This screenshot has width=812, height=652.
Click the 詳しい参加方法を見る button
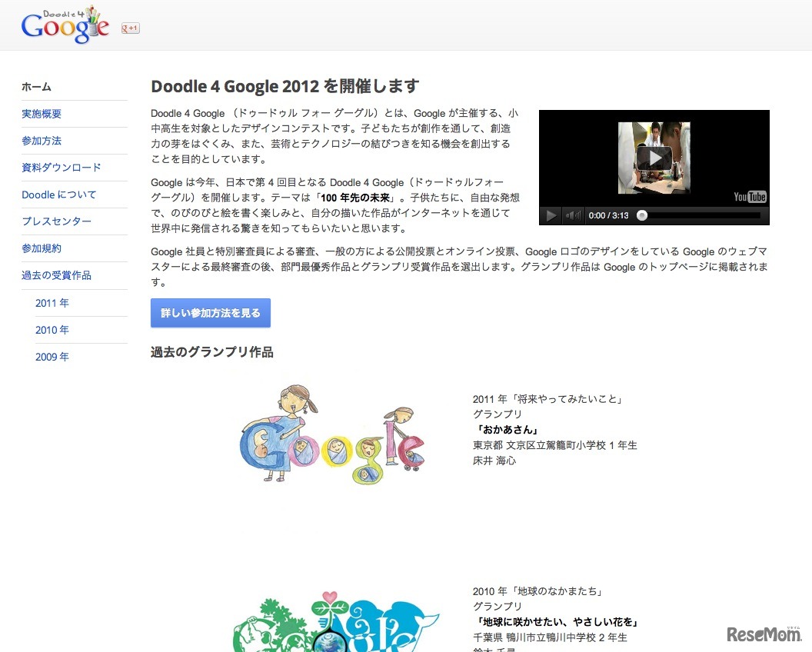tap(211, 313)
